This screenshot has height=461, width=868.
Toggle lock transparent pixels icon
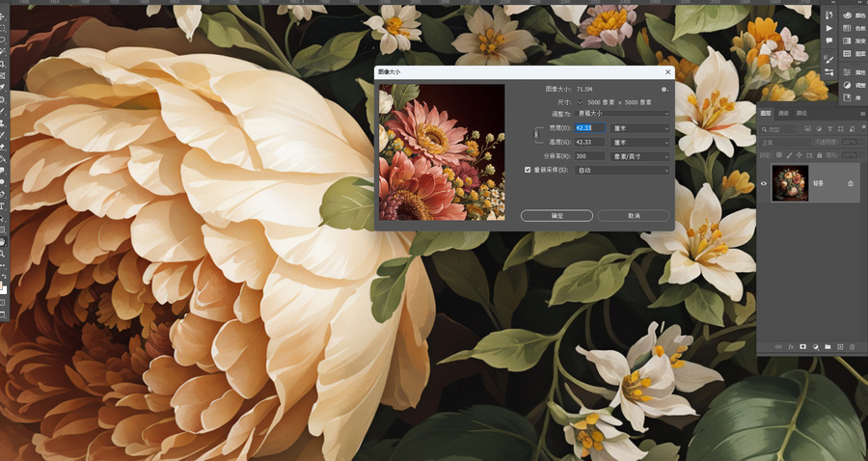[x=779, y=155]
